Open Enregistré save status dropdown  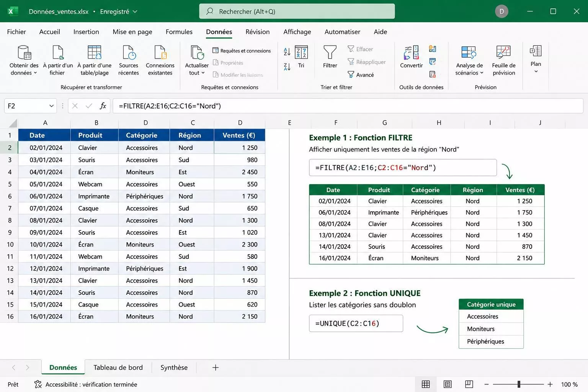pos(119,11)
